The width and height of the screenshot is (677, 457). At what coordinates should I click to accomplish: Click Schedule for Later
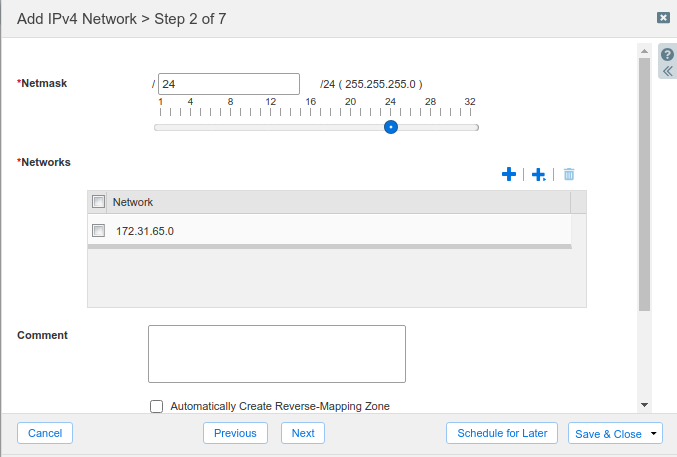(502, 433)
